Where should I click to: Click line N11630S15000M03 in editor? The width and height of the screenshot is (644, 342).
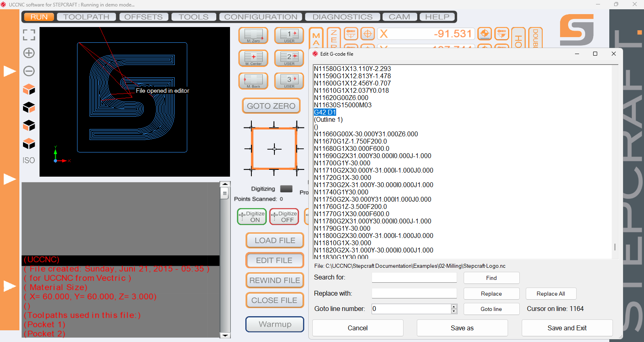tap(343, 105)
